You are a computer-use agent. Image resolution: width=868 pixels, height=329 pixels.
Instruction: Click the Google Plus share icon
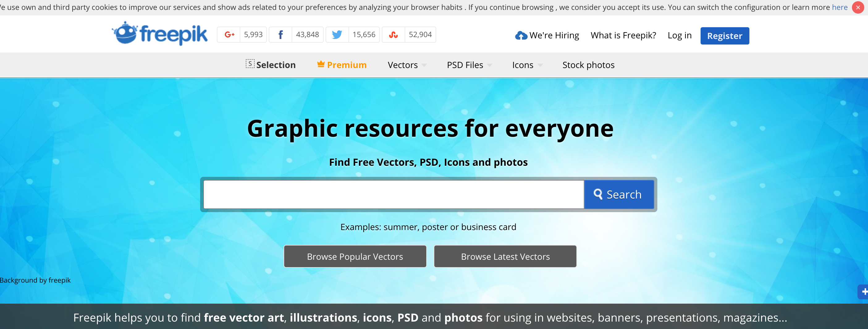[x=229, y=35]
